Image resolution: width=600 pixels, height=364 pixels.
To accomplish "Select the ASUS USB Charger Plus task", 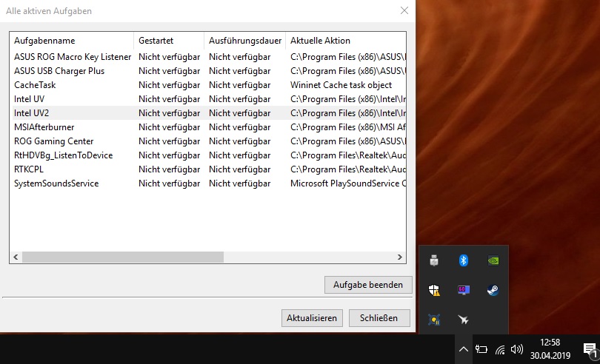I will (x=59, y=71).
